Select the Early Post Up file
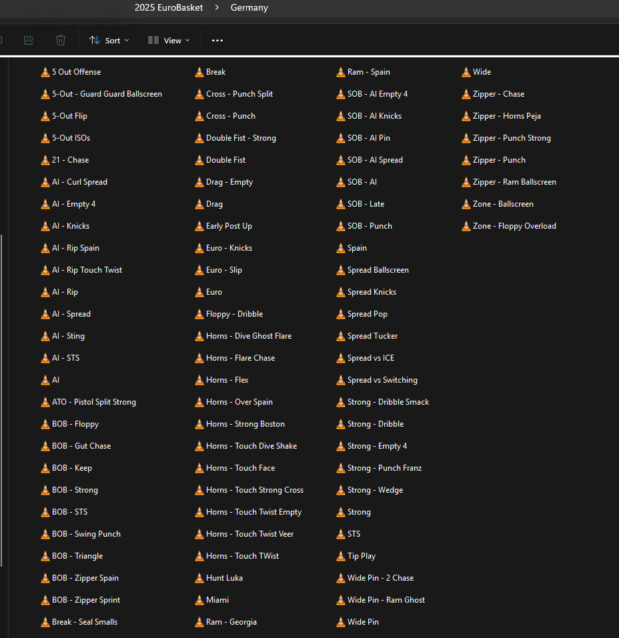The image size is (619, 638). point(229,226)
